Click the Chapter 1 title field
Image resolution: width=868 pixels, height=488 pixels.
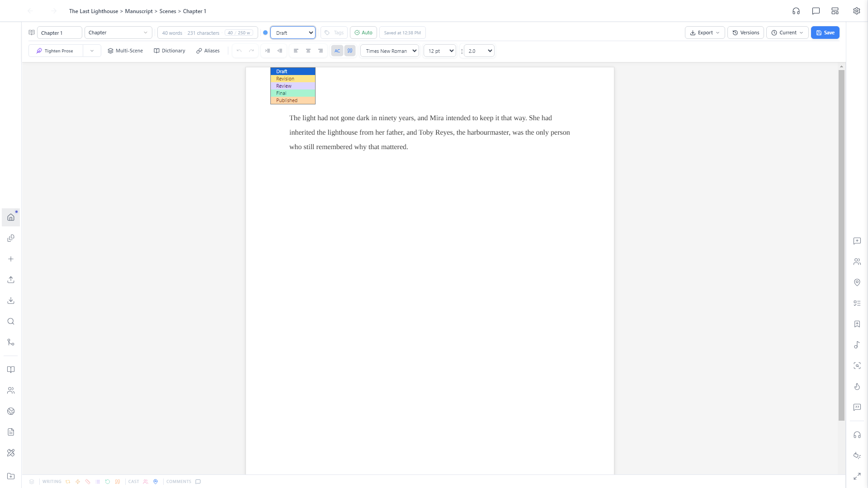coord(60,33)
